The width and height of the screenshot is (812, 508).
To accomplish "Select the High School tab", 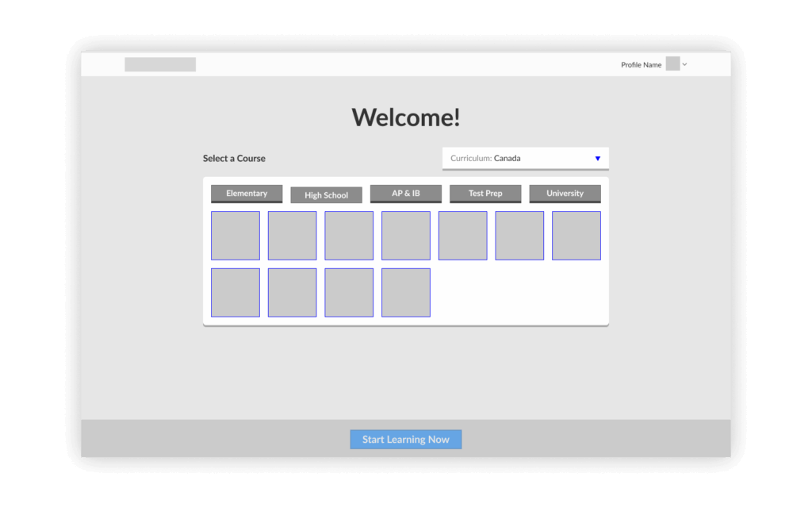I will click(x=326, y=195).
